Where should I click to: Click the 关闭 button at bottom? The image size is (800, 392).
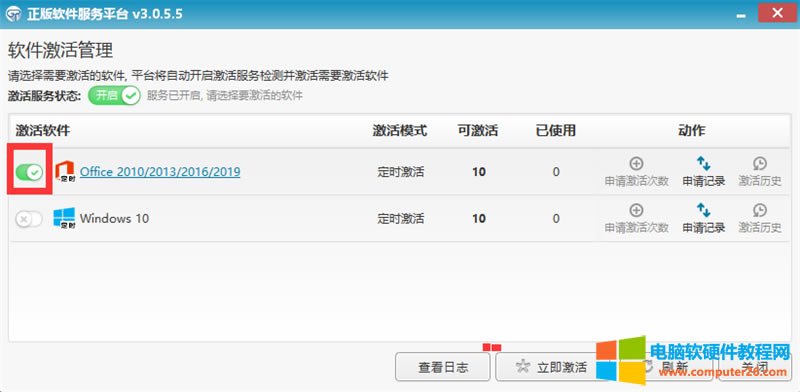755,367
